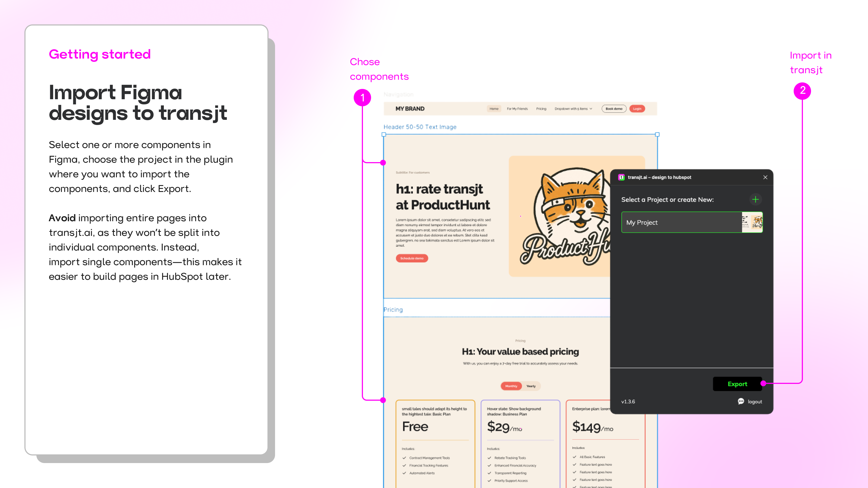This screenshot has width=868, height=488.
Task: Open the Pricing navigation item
Action: pos(541,108)
